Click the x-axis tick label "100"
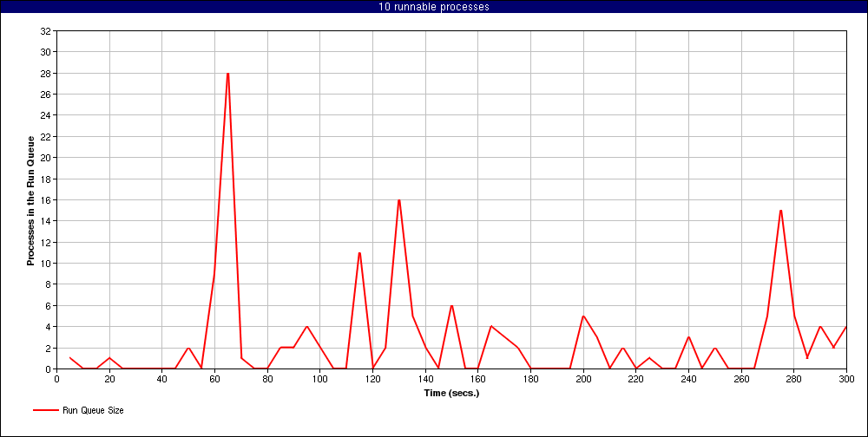This screenshot has width=868, height=437. (x=320, y=380)
